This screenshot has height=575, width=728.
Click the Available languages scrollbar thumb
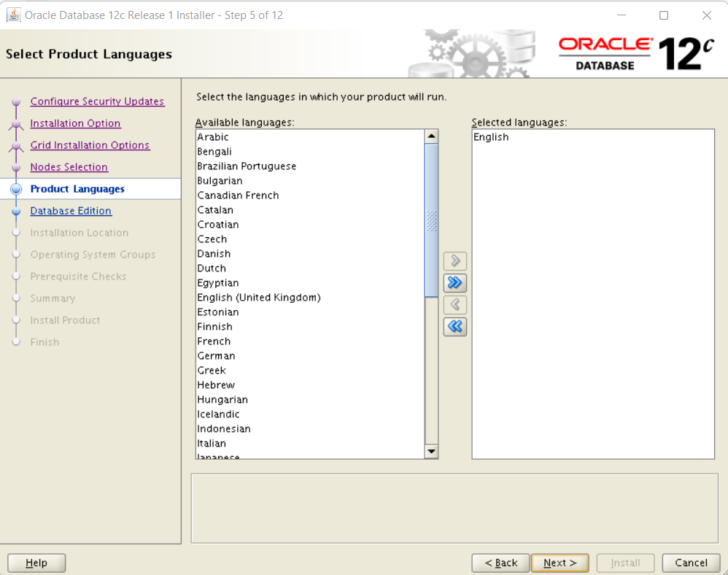tap(431, 220)
